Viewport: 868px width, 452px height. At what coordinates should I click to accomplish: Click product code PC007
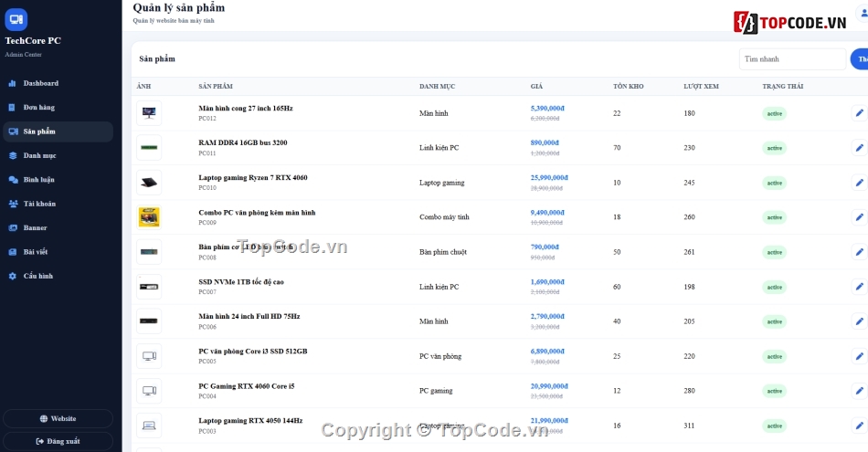coord(207,292)
